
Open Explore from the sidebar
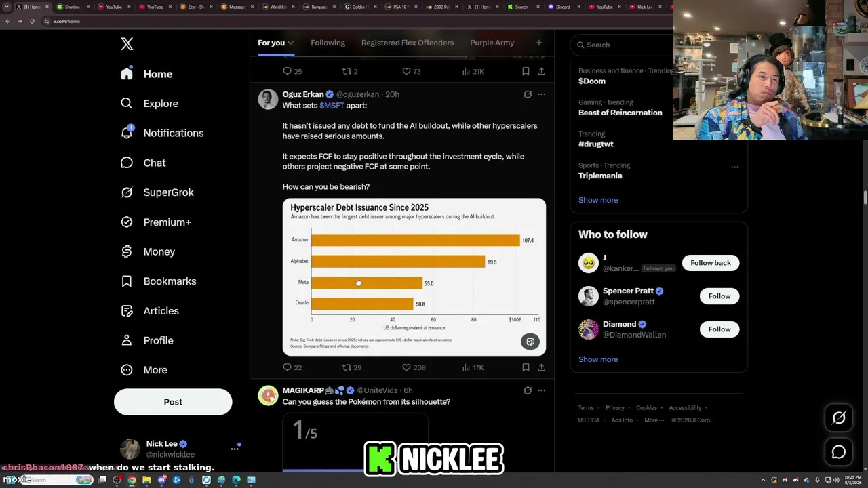tap(149, 104)
